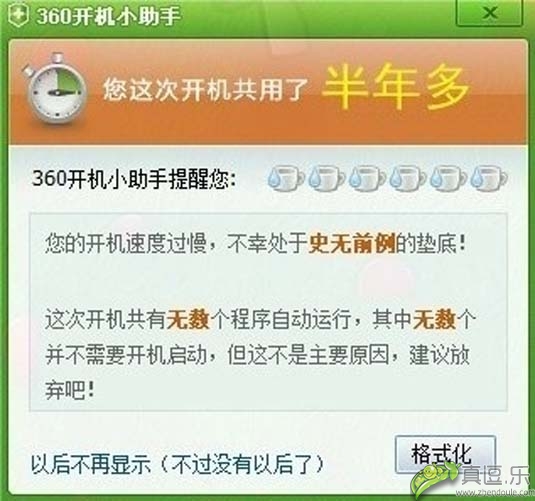Click the 360开机小助手 title bar text

108,16
